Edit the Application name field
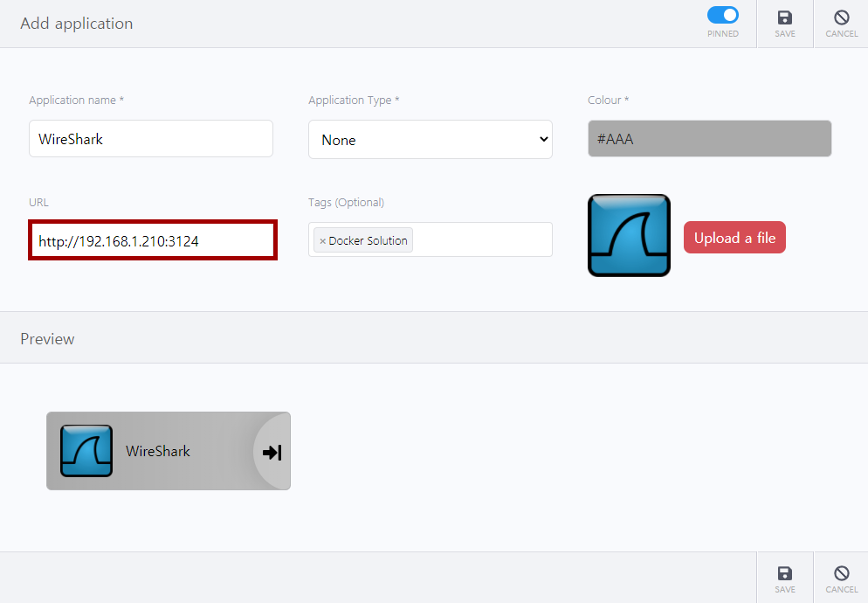 [150, 139]
